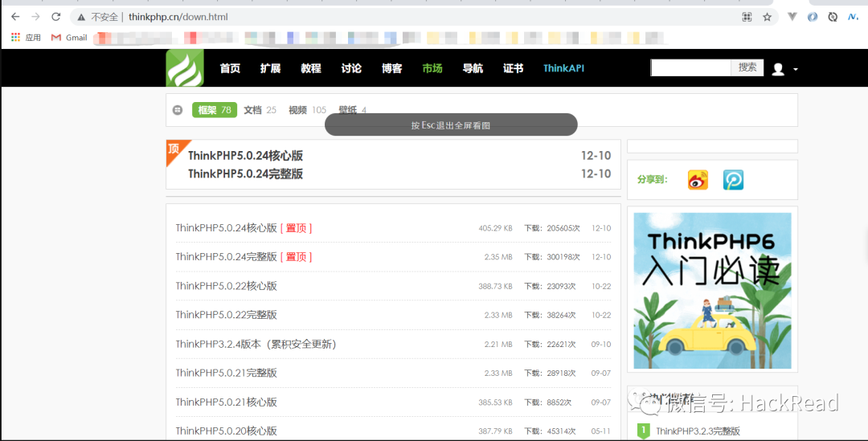Open the 博客 navigation item
Screen dimensions: 868x441
point(391,68)
